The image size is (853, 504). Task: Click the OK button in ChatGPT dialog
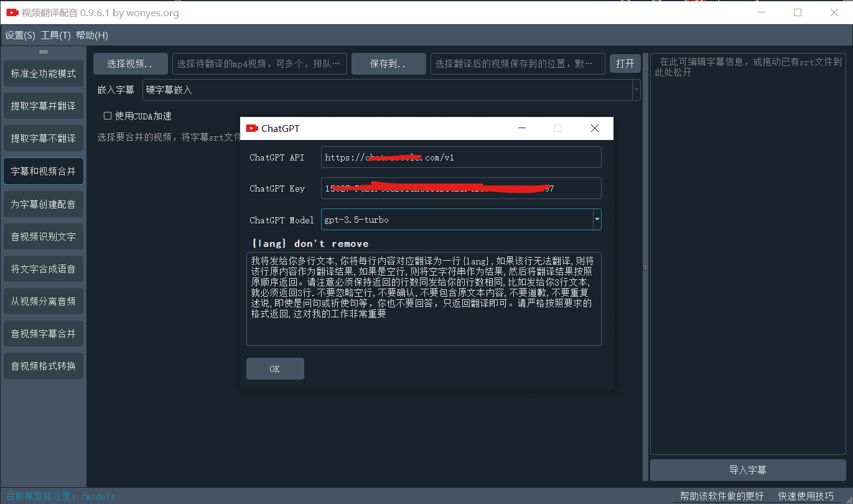point(275,368)
